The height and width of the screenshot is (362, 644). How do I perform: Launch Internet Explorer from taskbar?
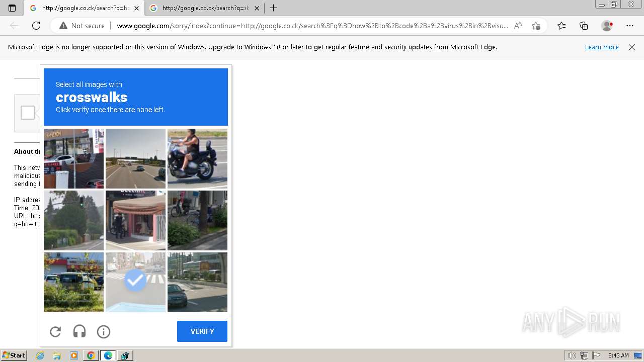[x=40, y=355]
